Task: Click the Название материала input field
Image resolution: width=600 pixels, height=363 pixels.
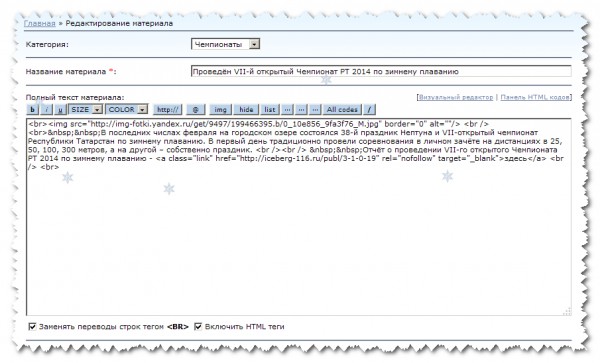Action: pos(381,71)
